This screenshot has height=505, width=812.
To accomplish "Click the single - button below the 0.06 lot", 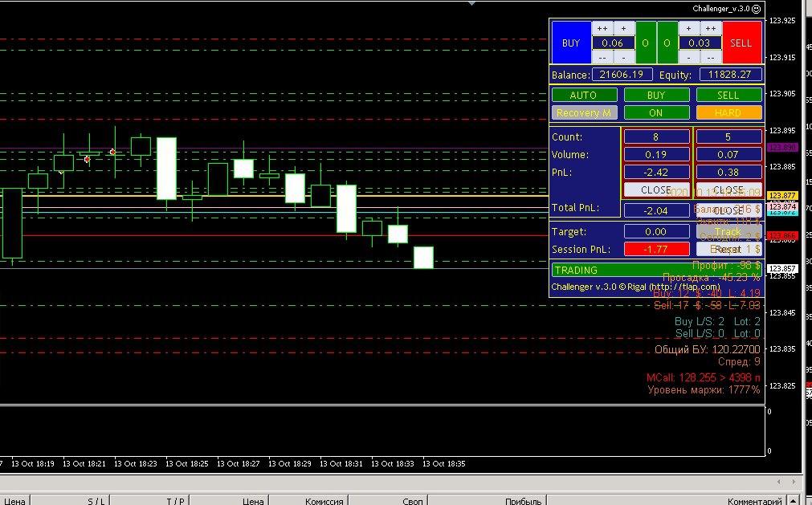I will [x=623, y=58].
